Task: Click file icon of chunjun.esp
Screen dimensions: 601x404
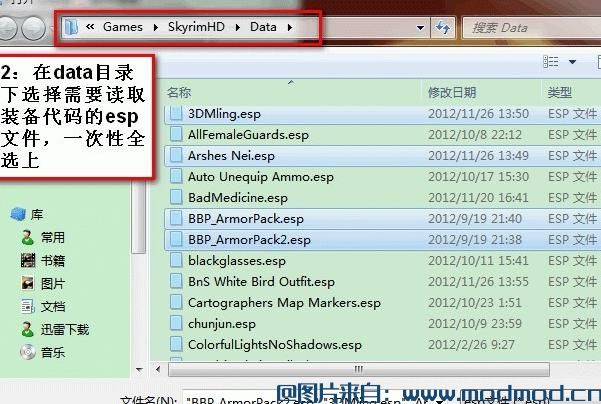Action: 176,324
